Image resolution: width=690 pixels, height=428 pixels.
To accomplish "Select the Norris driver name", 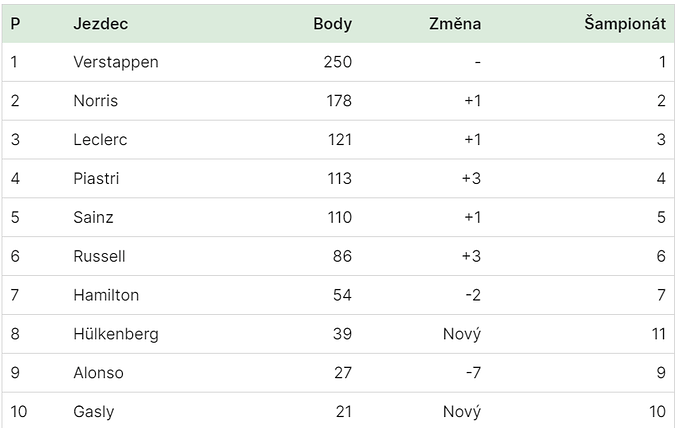I will point(95,101).
